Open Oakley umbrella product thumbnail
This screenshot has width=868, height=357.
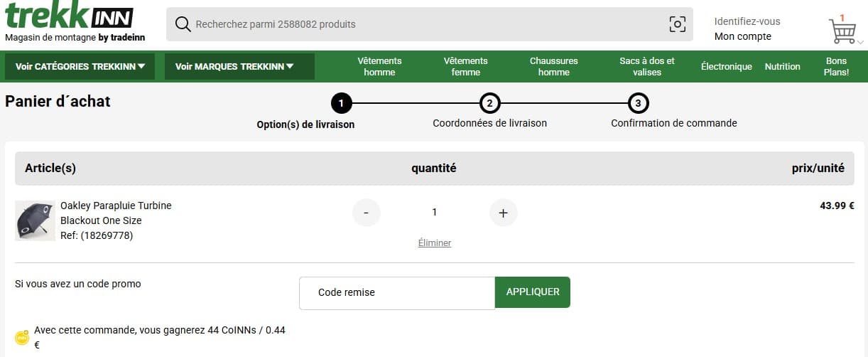[x=35, y=220]
